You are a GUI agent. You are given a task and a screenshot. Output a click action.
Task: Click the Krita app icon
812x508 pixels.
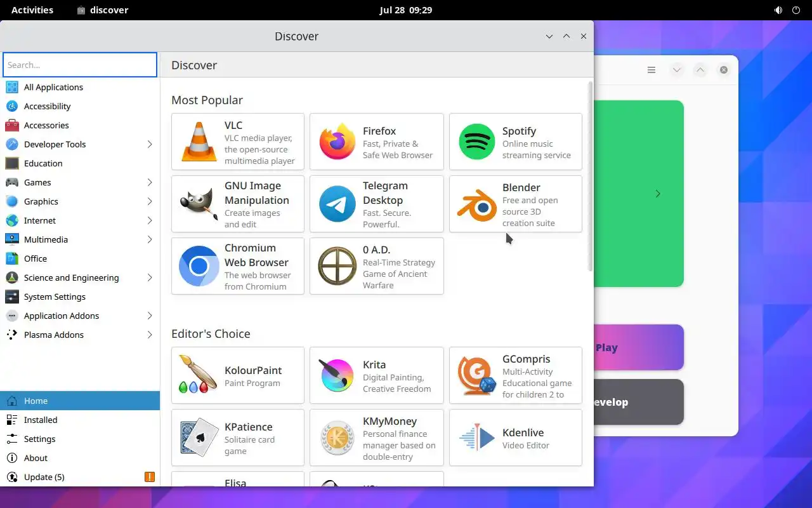click(337, 375)
